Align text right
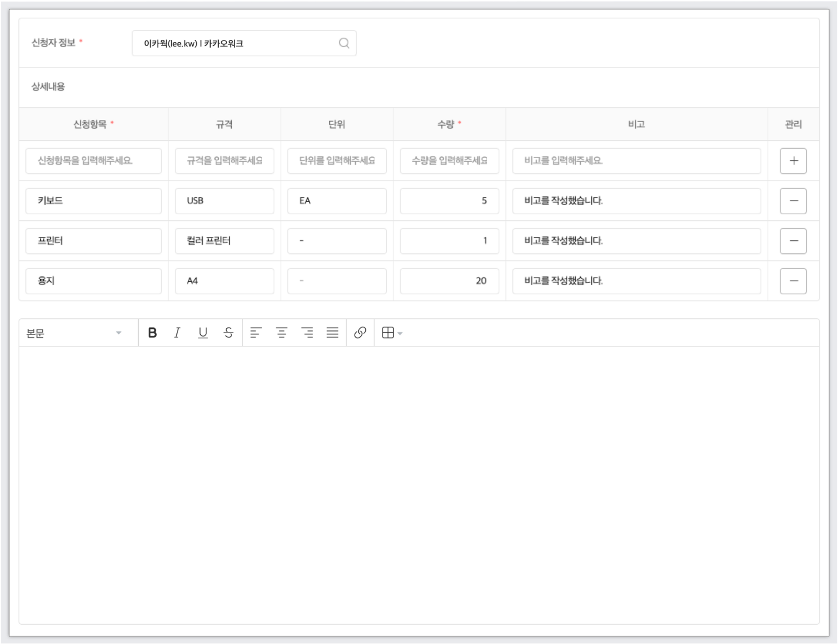 (307, 333)
